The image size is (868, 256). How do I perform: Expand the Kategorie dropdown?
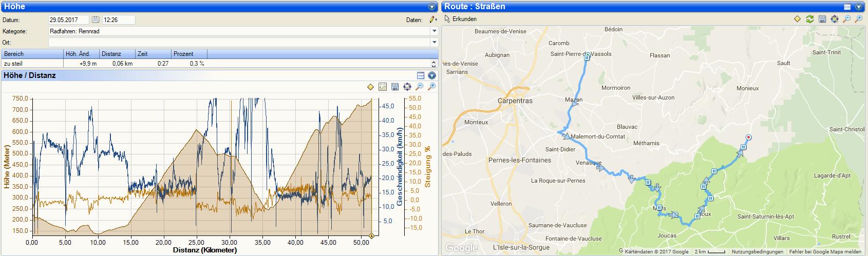pos(434,31)
